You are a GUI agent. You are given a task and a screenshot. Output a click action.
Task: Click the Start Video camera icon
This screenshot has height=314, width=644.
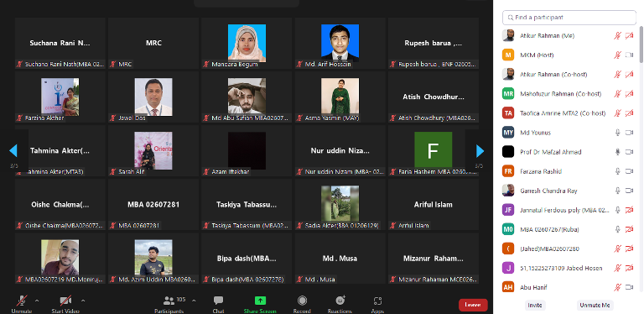pos(65,301)
